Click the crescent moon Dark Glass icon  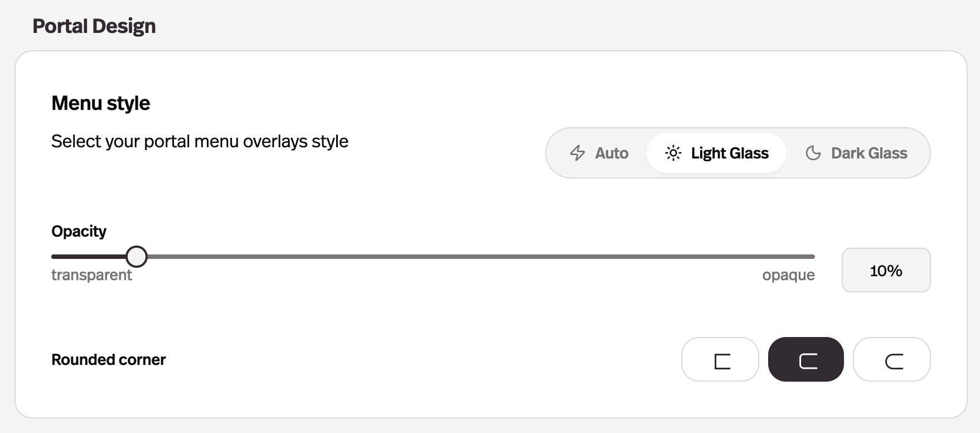click(813, 153)
